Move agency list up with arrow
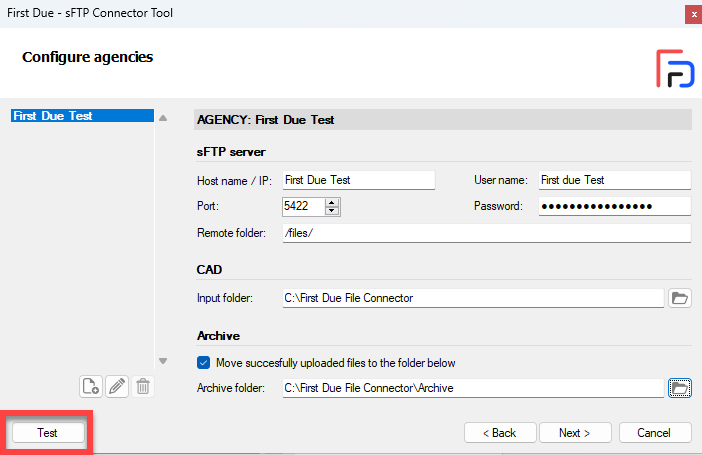This screenshot has width=702, height=455. pos(163,118)
